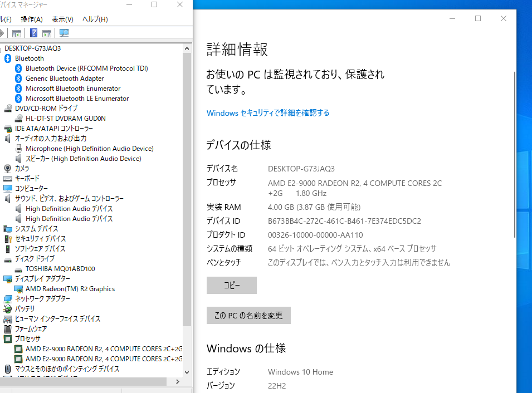Click the 実装 RAM value 4.00 GB
Screen dimensions: 532x393
tap(314, 207)
